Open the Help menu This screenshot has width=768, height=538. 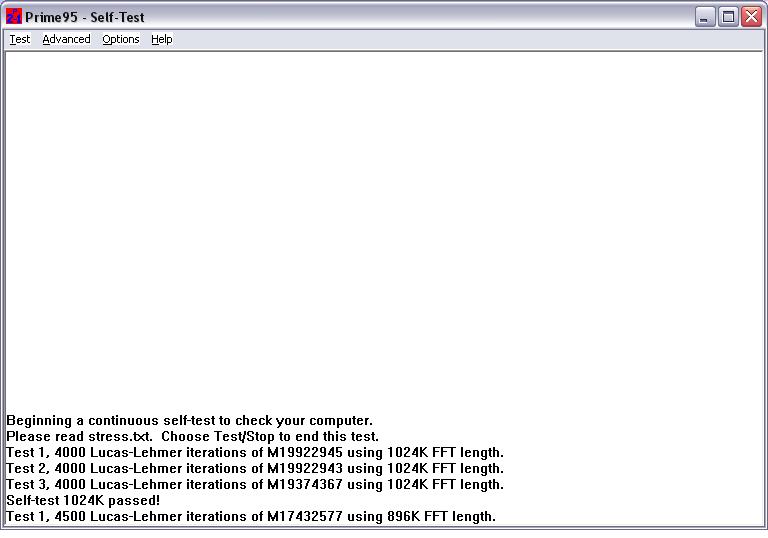point(162,39)
